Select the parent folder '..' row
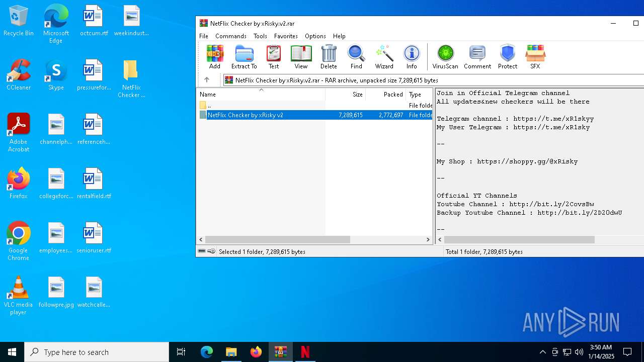Screen dimensions: 644x362 pos(314,106)
